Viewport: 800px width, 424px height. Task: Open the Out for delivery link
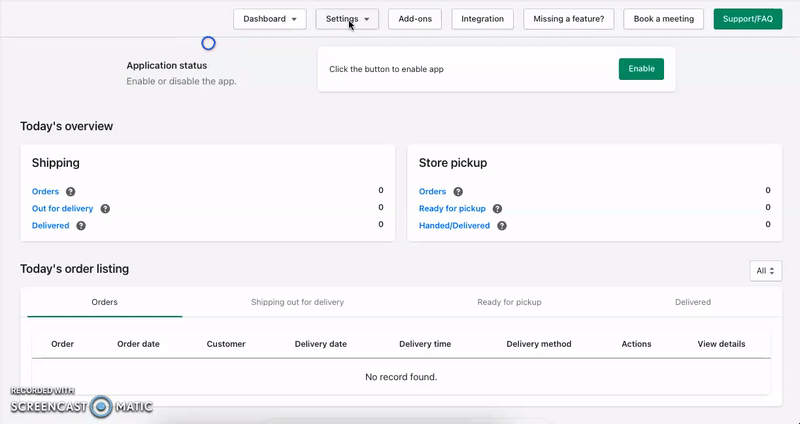[x=62, y=209]
